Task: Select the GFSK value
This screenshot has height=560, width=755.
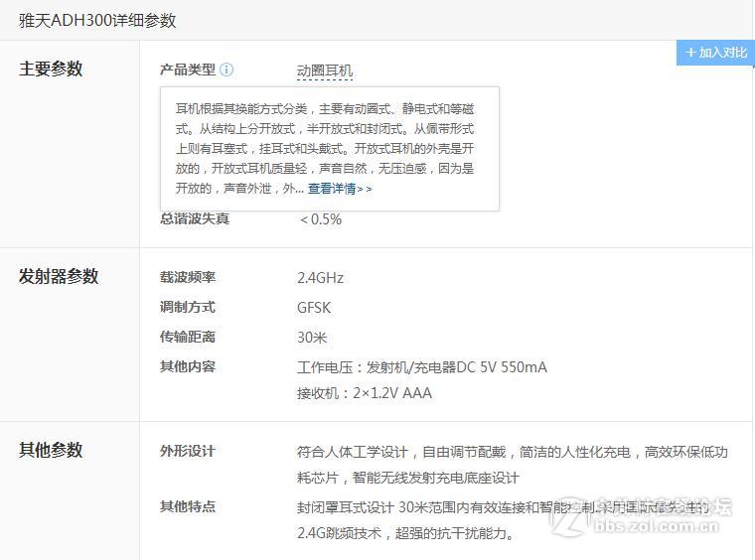Action: (314, 308)
